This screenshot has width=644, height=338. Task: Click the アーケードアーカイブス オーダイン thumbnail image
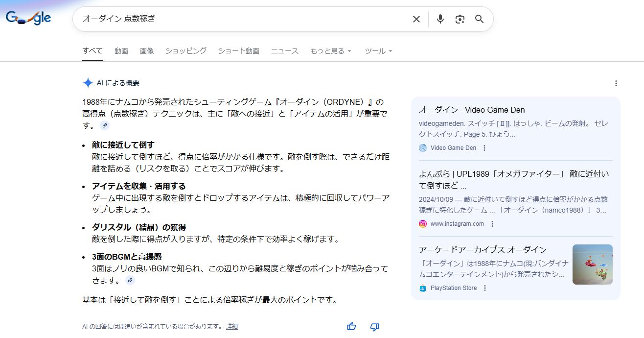tap(592, 265)
